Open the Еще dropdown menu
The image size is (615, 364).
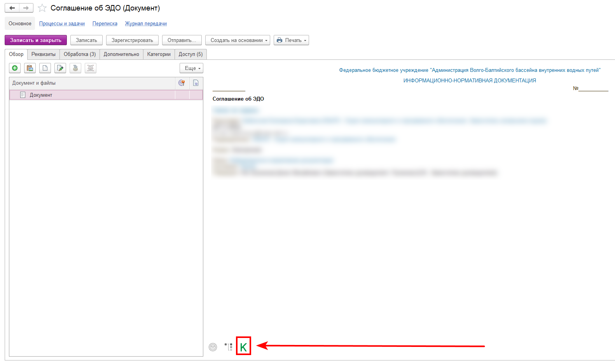coord(191,68)
